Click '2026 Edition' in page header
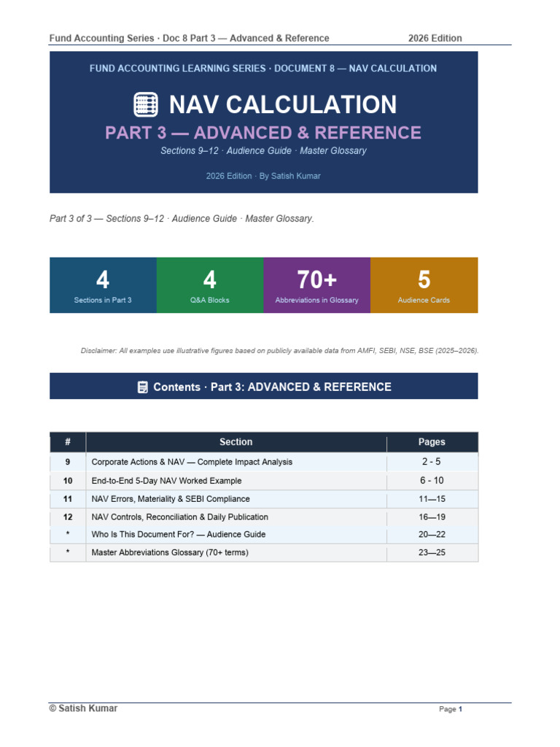Image resolution: width=560 pixels, height=747 pixels. click(x=435, y=38)
